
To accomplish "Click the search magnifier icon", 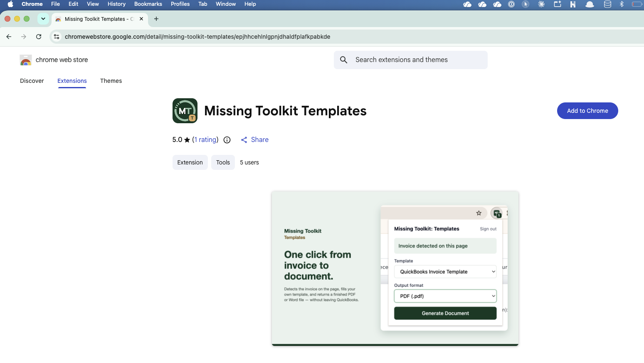I will 344,60.
